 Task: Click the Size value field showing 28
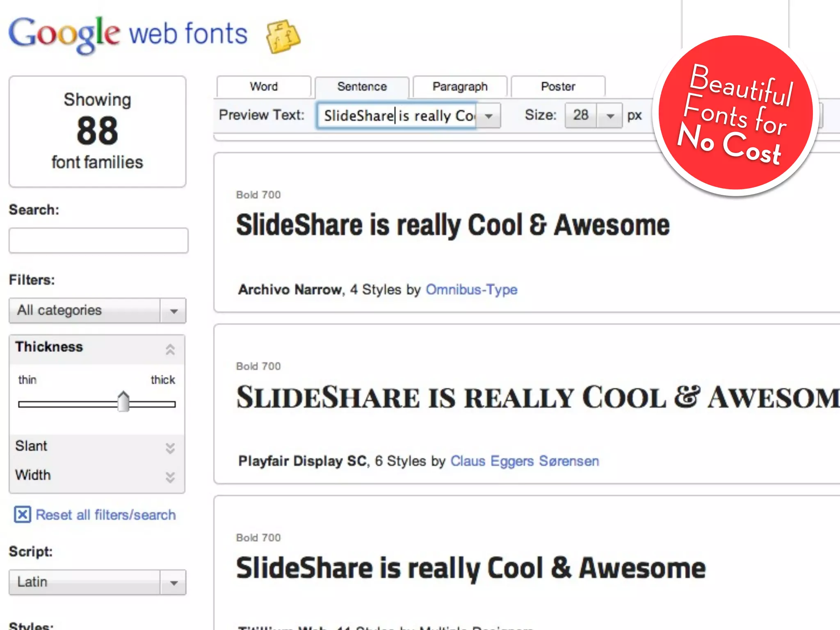(x=581, y=116)
